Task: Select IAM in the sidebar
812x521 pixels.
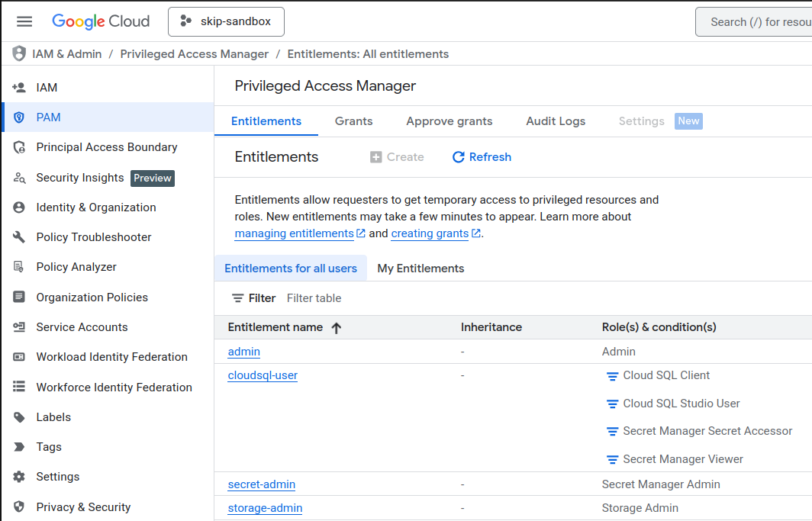Action: pyautogui.click(x=46, y=87)
